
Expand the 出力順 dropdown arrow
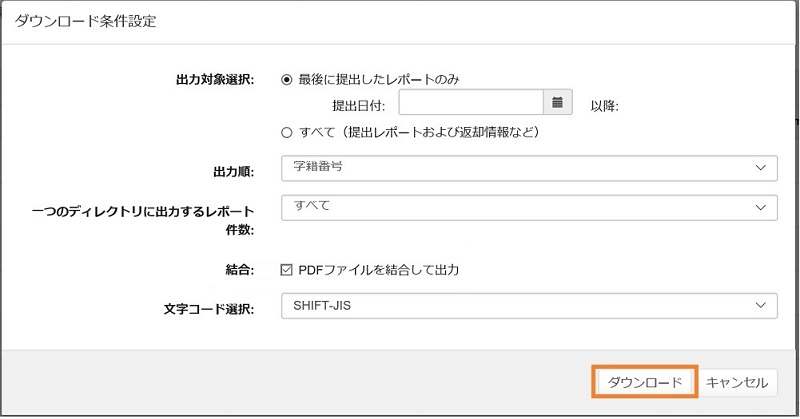761,168
